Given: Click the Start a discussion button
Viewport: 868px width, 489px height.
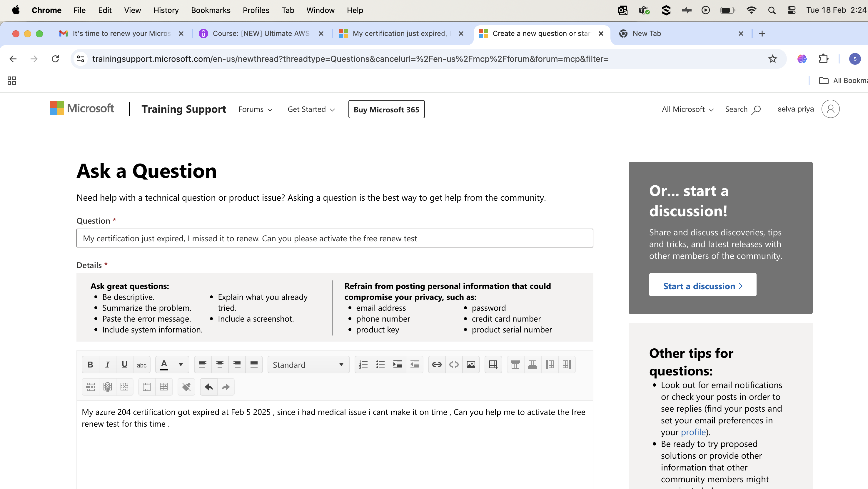Looking at the screenshot, I should coord(702,285).
